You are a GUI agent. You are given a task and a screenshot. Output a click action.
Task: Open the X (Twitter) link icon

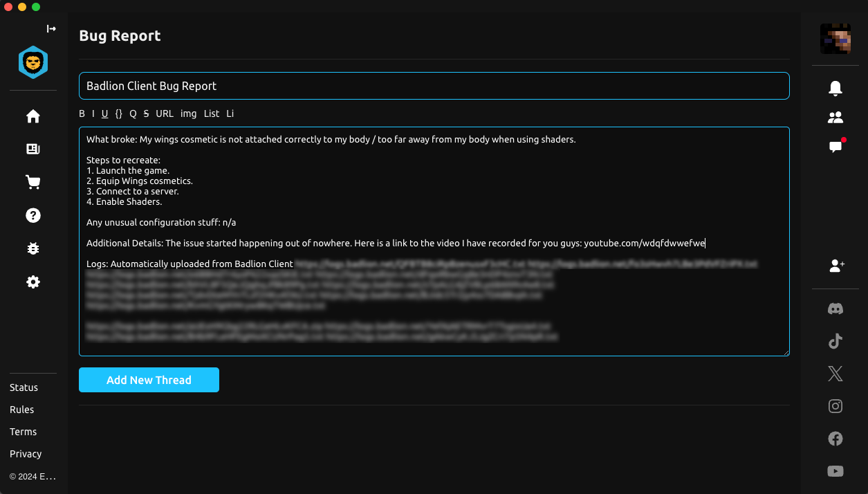pos(835,374)
